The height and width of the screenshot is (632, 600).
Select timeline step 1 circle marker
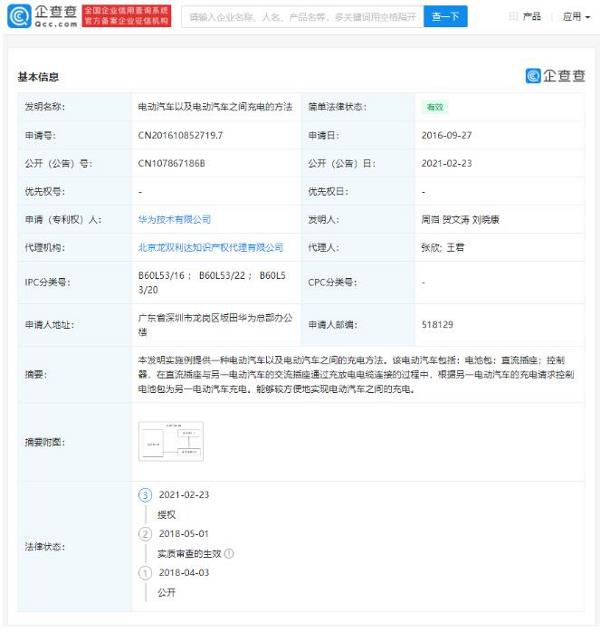pyautogui.click(x=145, y=573)
